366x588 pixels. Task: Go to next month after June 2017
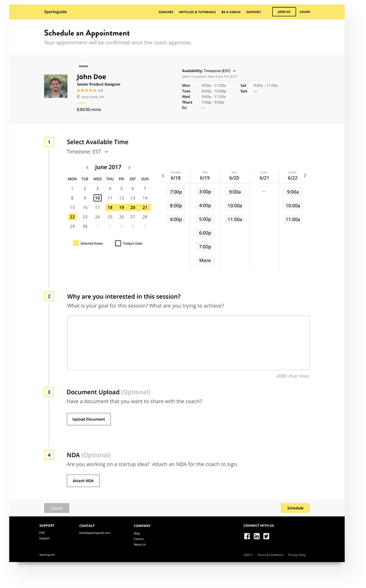129,168
